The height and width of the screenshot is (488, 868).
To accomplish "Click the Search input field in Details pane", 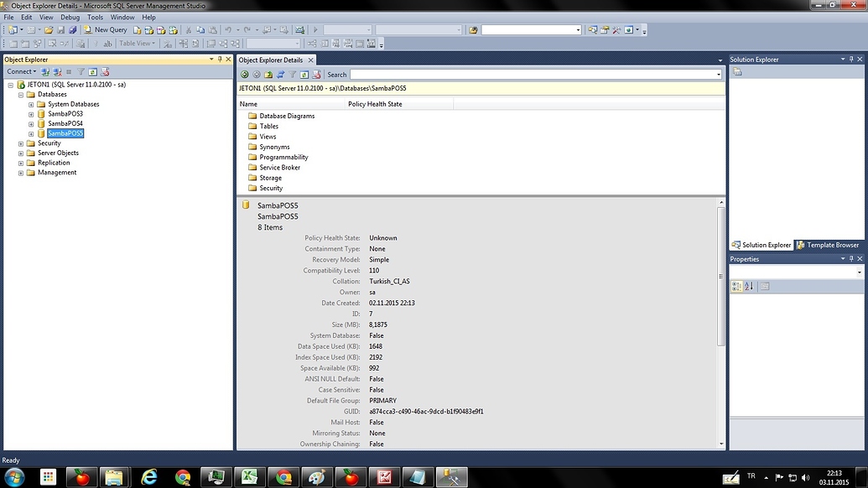I will click(534, 75).
